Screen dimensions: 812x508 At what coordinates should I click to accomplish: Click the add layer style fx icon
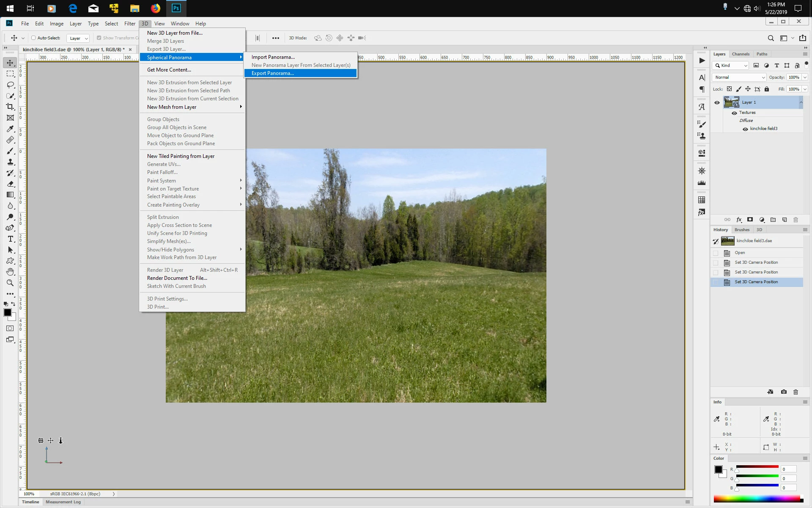tap(739, 220)
